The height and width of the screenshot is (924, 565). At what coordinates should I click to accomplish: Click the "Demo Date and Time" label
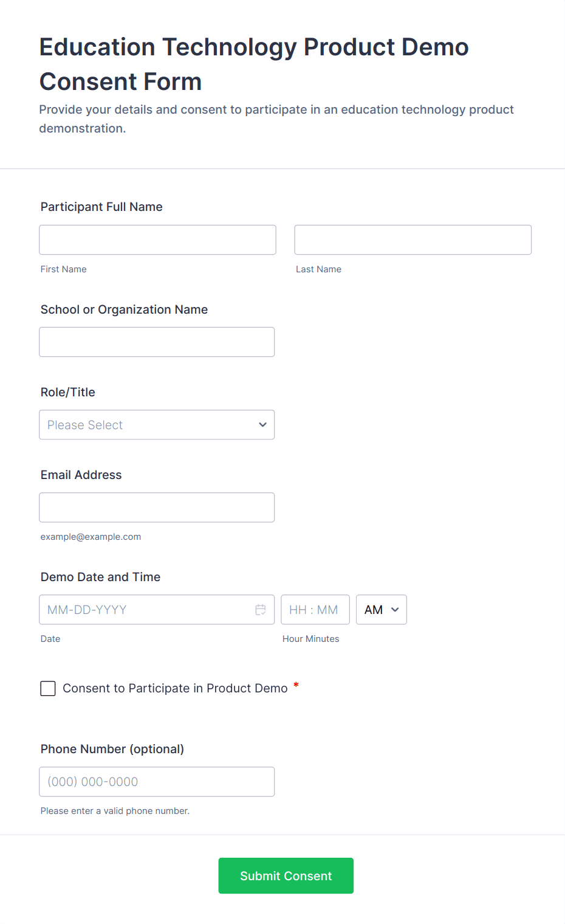(100, 577)
